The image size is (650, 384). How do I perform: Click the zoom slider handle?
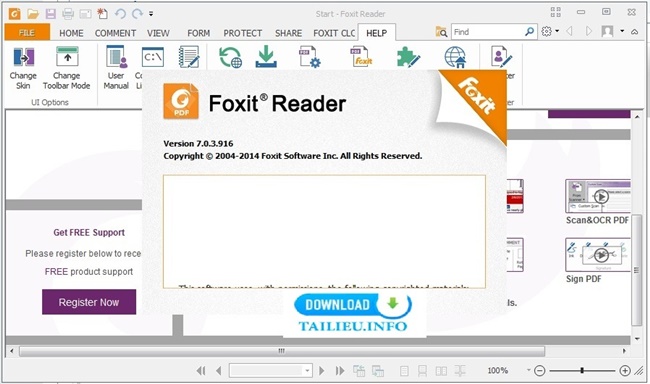[x=582, y=370]
